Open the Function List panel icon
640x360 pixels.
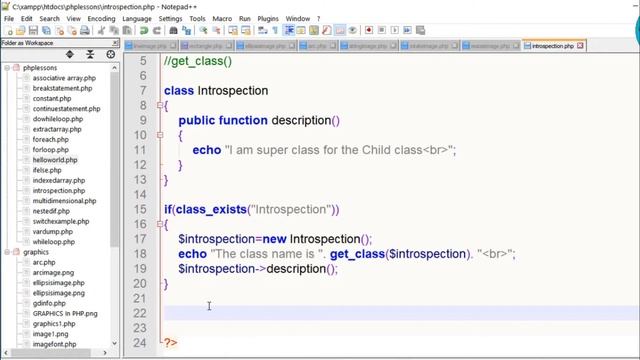pyautogui.click(x=327, y=31)
